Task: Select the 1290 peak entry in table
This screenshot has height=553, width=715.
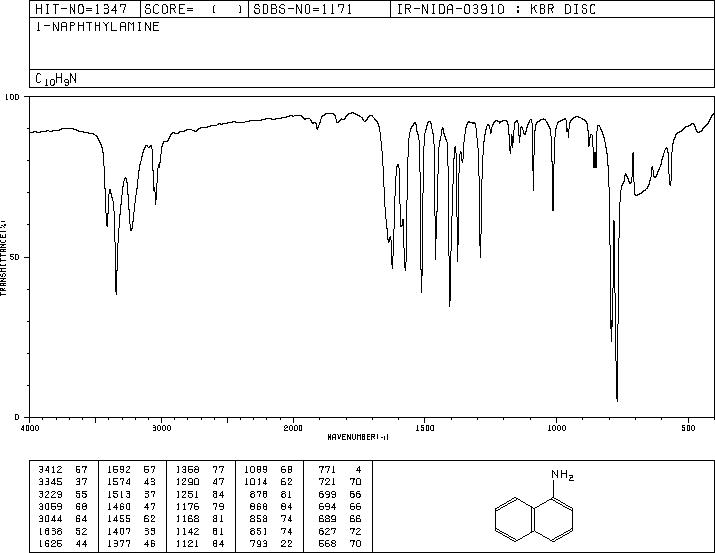Action: pyautogui.click(x=200, y=481)
